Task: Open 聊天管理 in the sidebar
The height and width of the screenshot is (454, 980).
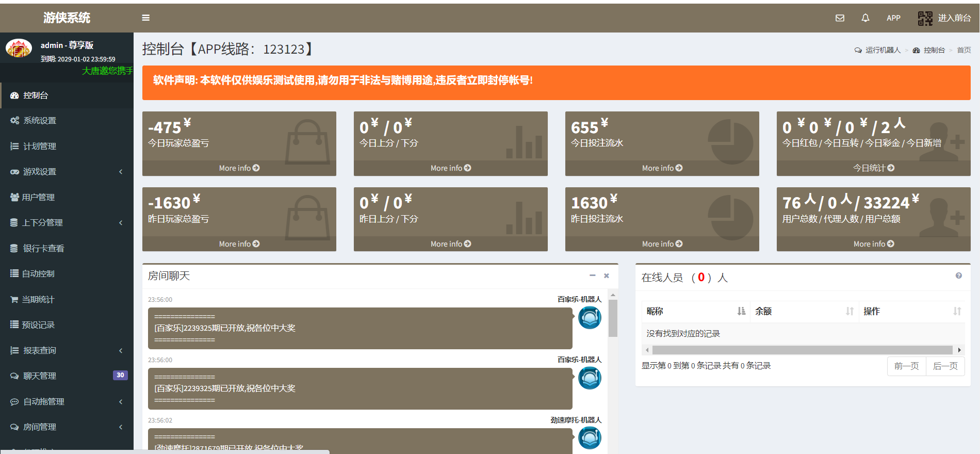Action: pos(40,376)
